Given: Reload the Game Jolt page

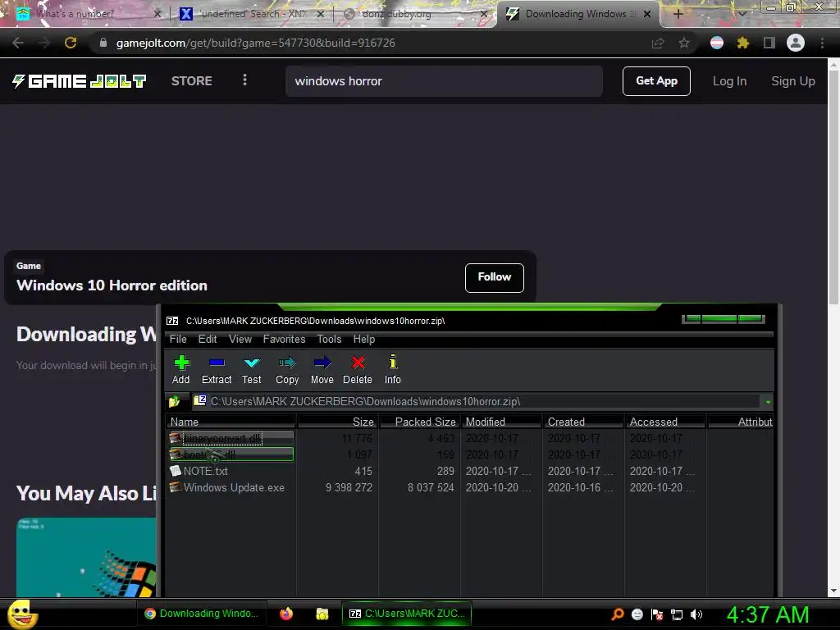Looking at the screenshot, I should [x=71, y=43].
